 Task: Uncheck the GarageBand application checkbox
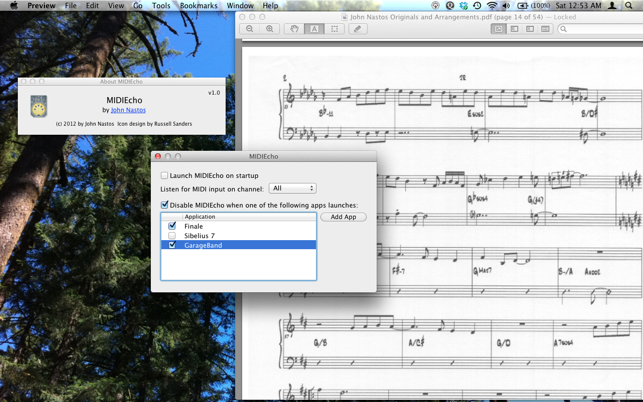172,245
